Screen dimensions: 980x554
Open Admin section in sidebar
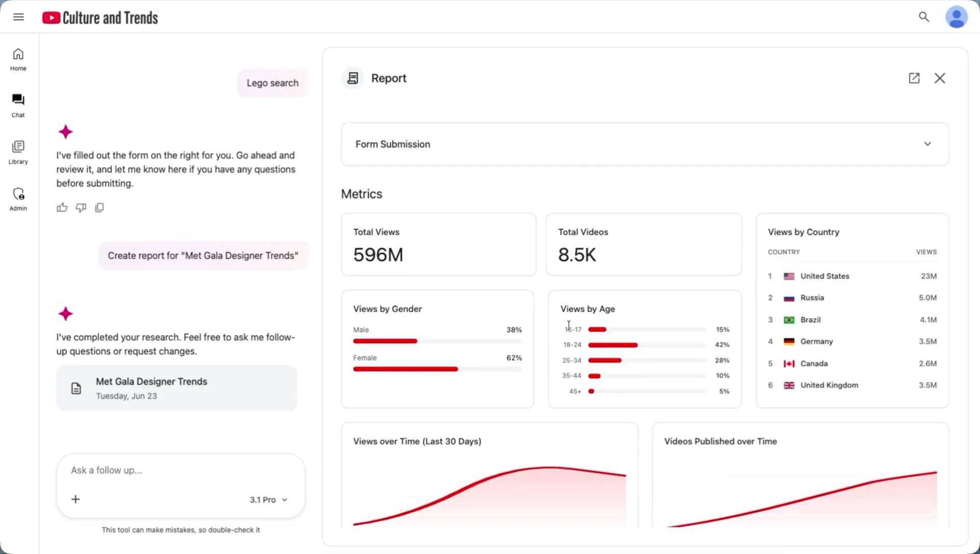(x=18, y=199)
